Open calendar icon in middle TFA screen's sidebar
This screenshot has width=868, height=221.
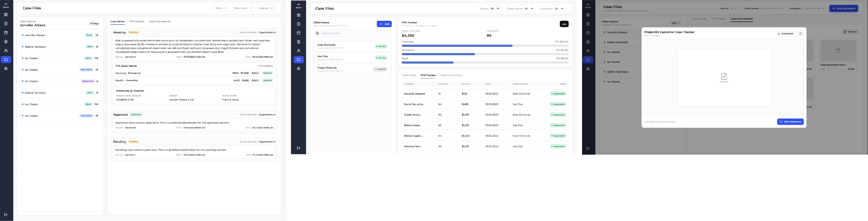click(299, 33)
